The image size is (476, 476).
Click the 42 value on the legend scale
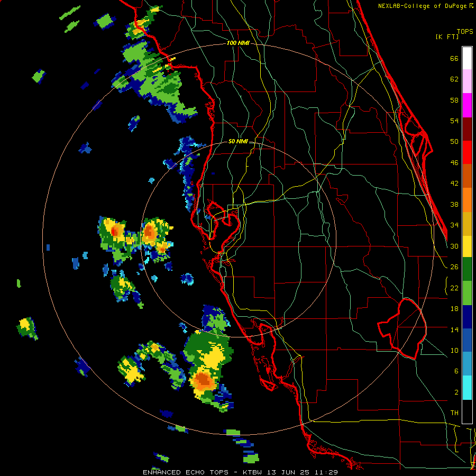coord(454,184)
